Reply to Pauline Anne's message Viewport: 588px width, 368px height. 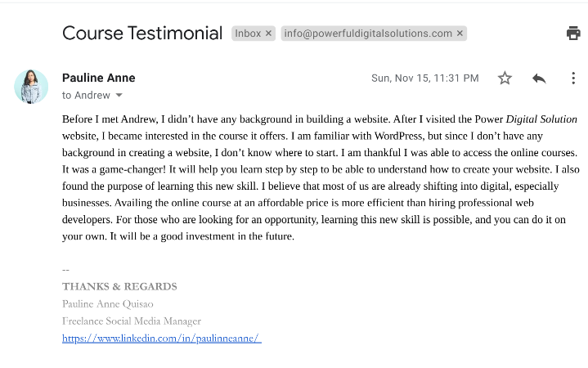coord(539,79)
